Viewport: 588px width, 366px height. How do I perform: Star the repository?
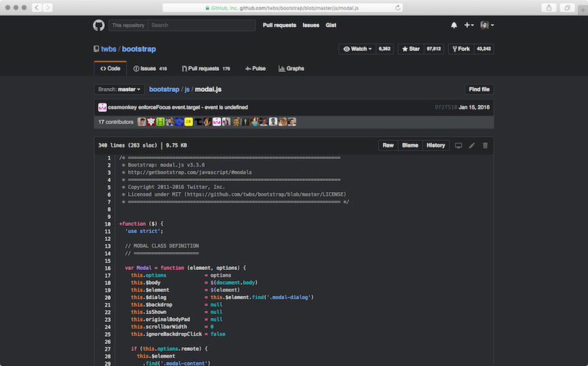(410, 49)
